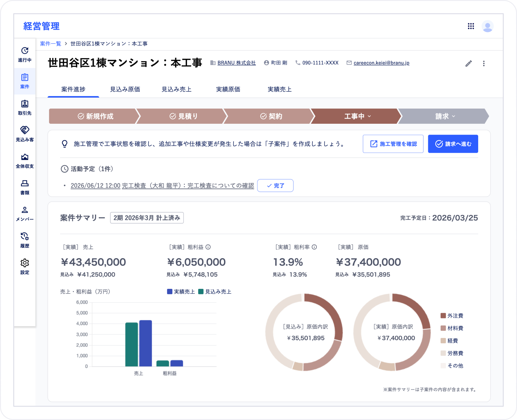
Task: Click the lightbulb tip icon
Action: (x=64, y=144)
